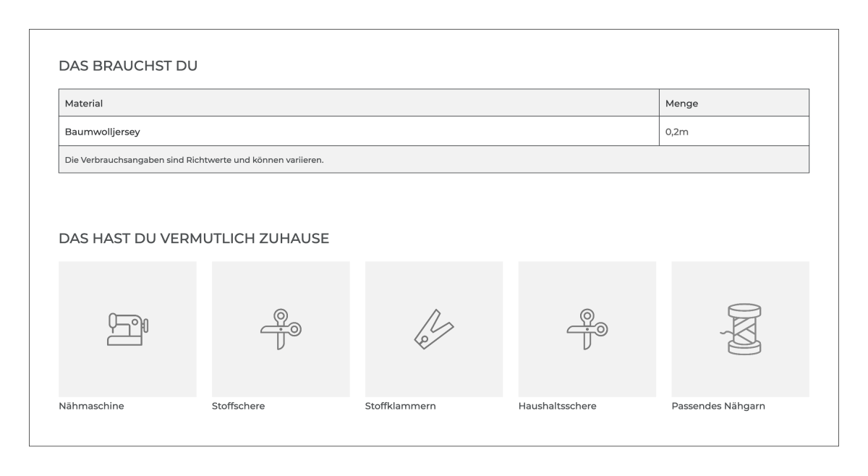Click the Menge column header
The image size is (868, 476).
(x=734, y=103)
